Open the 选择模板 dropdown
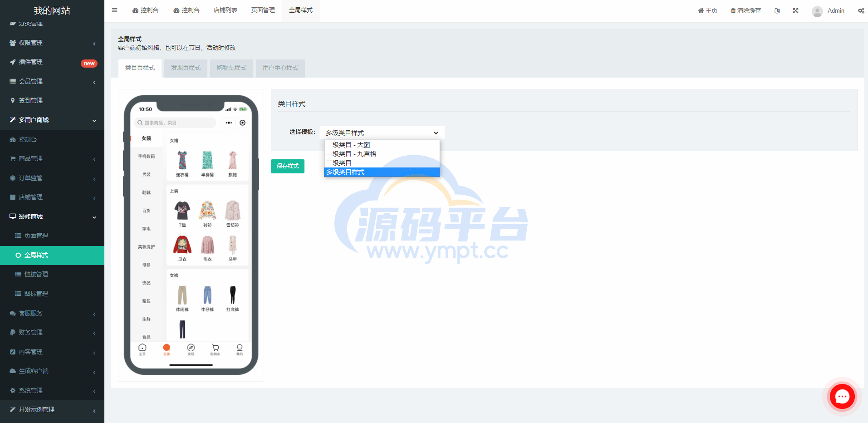The image size is (868, 423). pyautogui.click(x=382, y=133)
